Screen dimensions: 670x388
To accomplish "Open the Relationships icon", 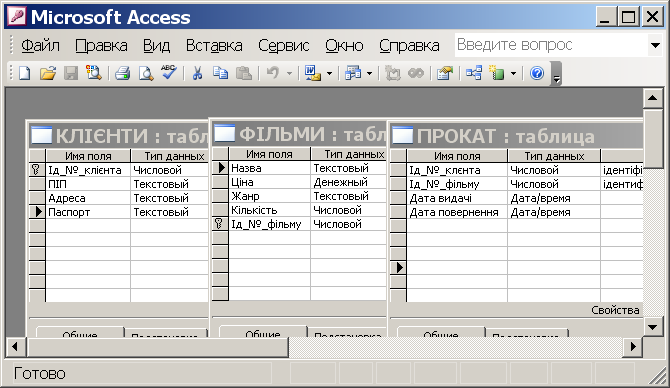I will tap(474, 73).
